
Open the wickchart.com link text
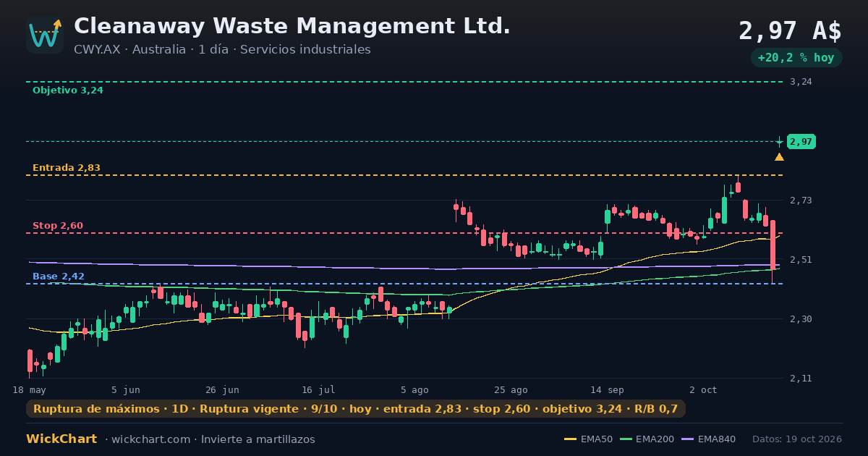click(x=152, y=439)
